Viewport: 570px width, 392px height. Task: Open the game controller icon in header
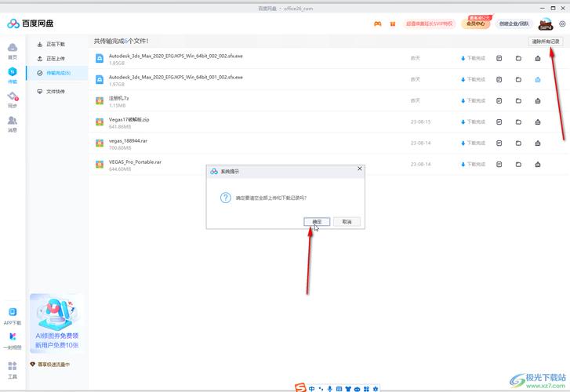pos(378,24)
